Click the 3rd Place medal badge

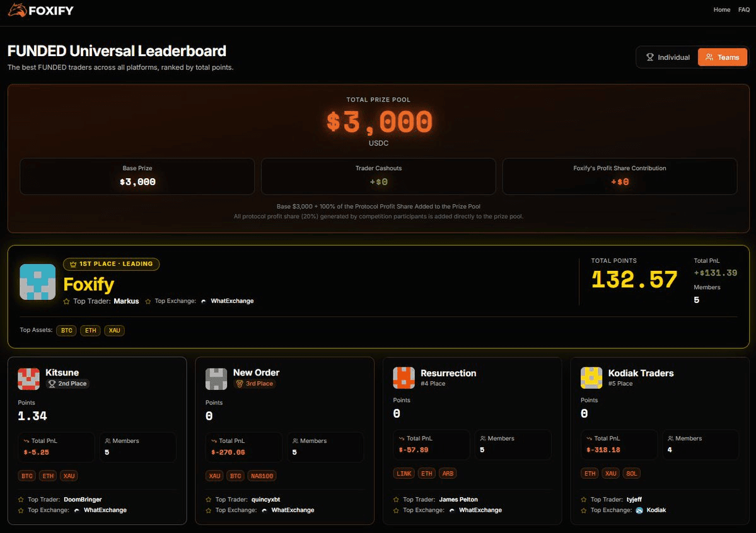pyautogui.click(x=255, y=384)
